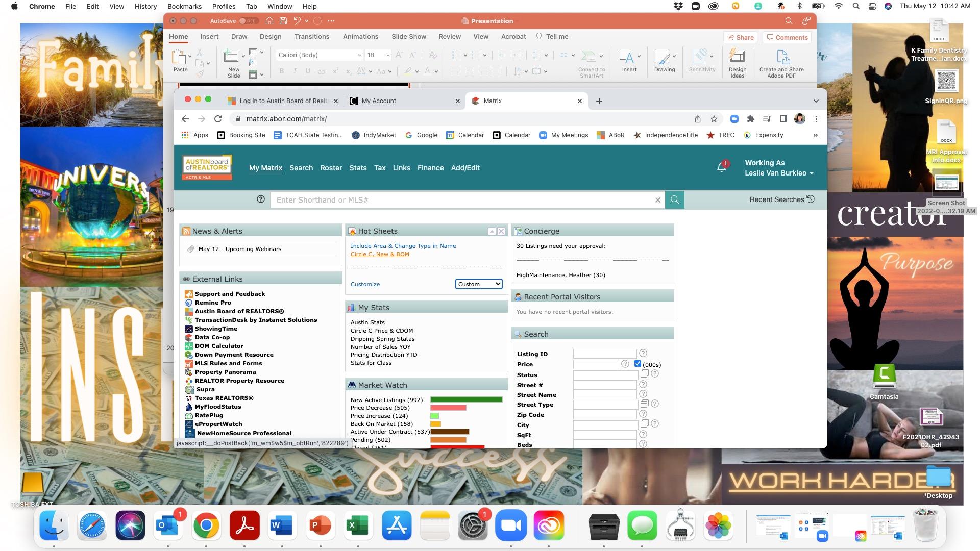Open Chrome Extensions puzzle icon
This screenshot has height=551, width=980.
tap(750, 119)
